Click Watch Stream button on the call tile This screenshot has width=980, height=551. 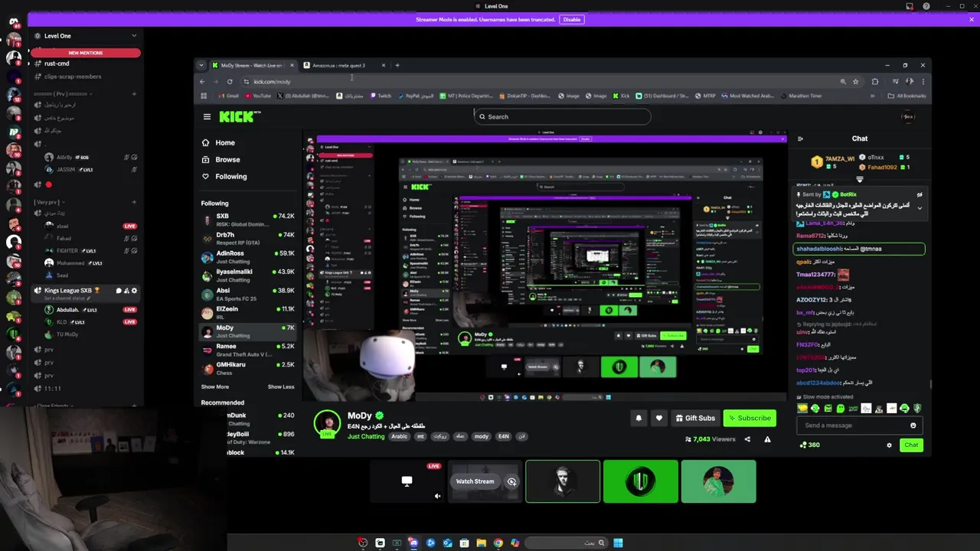coord(475,481)
